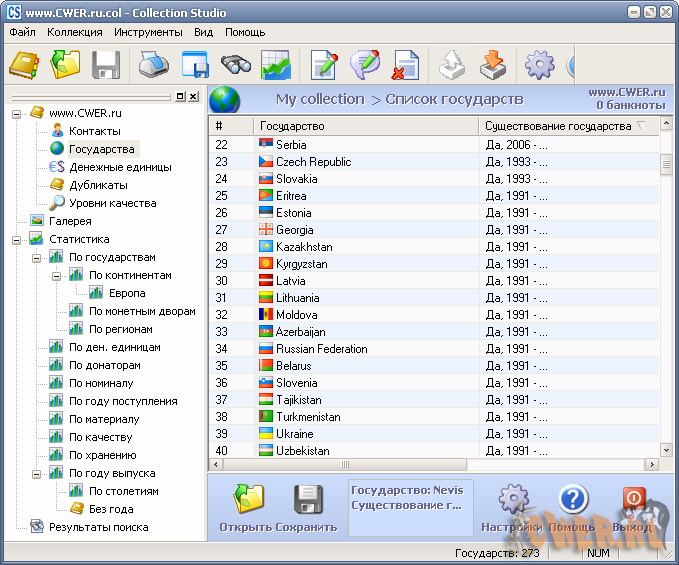Click the print icon in the toolbar
This screenshot has height=565, width=679.
[x=152, y=65]
